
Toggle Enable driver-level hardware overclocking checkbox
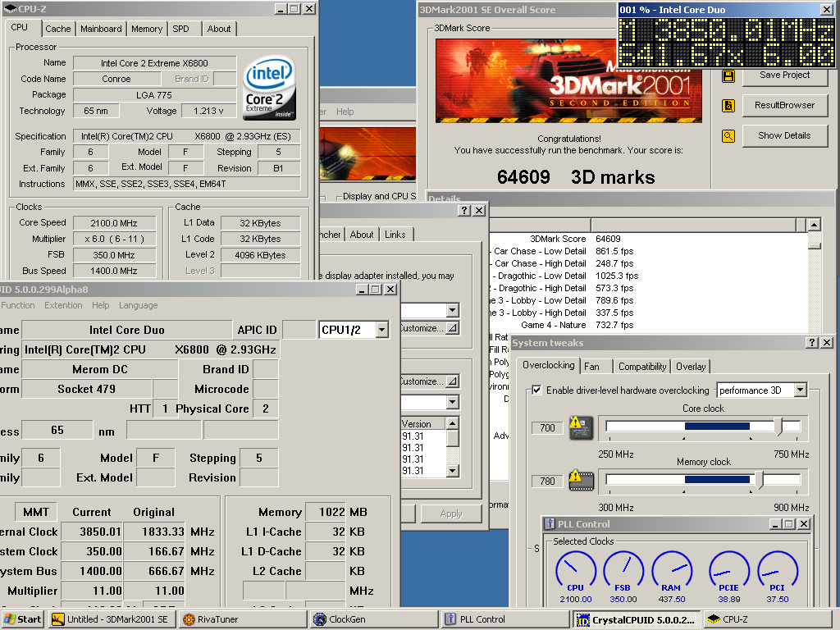[536, 390]
